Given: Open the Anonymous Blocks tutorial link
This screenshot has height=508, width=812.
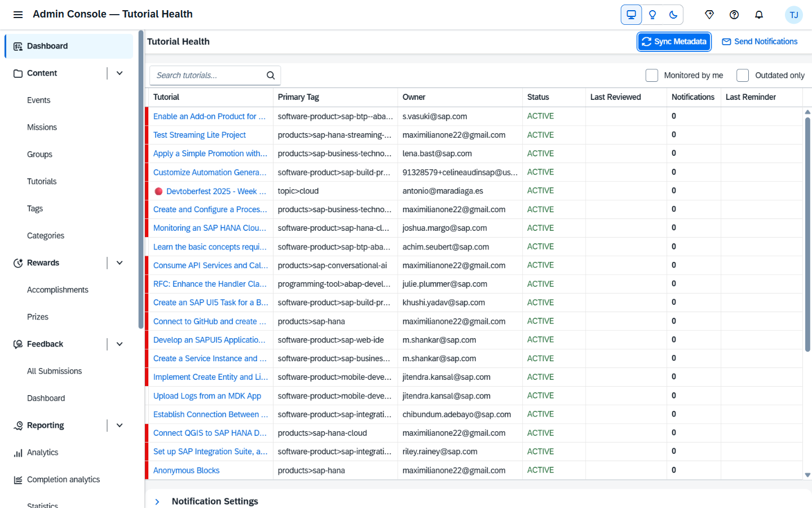Looking at the screenshot, I should (186, 470).
